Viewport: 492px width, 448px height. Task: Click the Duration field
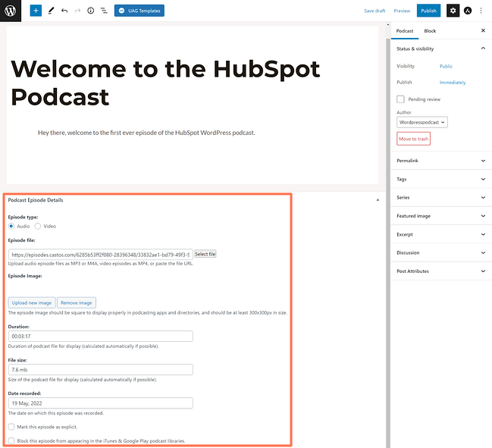pyautogui.click(x=100, y=336)
